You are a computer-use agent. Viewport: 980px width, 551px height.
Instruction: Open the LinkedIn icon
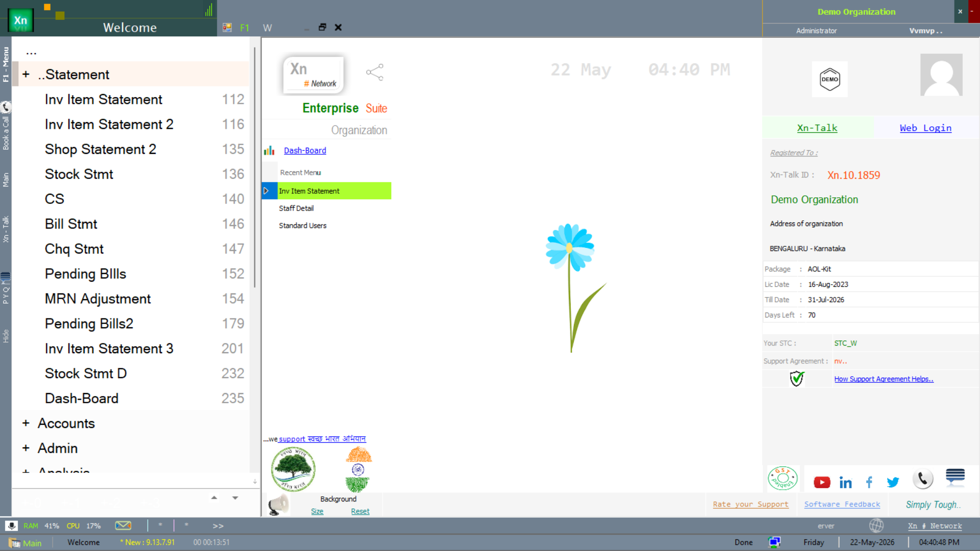pyautogui.click(x=845, y=482)
